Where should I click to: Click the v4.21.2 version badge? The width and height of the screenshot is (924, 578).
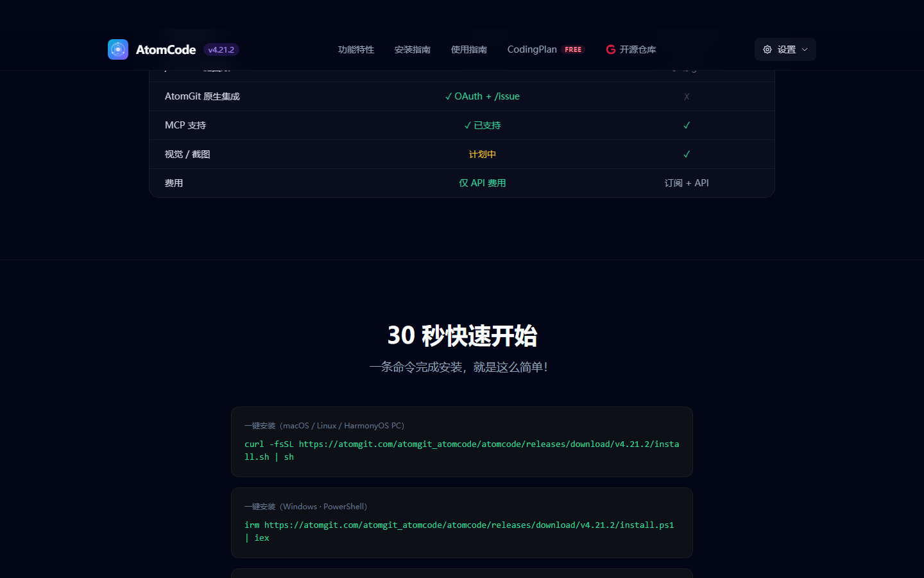click(221, 49)
